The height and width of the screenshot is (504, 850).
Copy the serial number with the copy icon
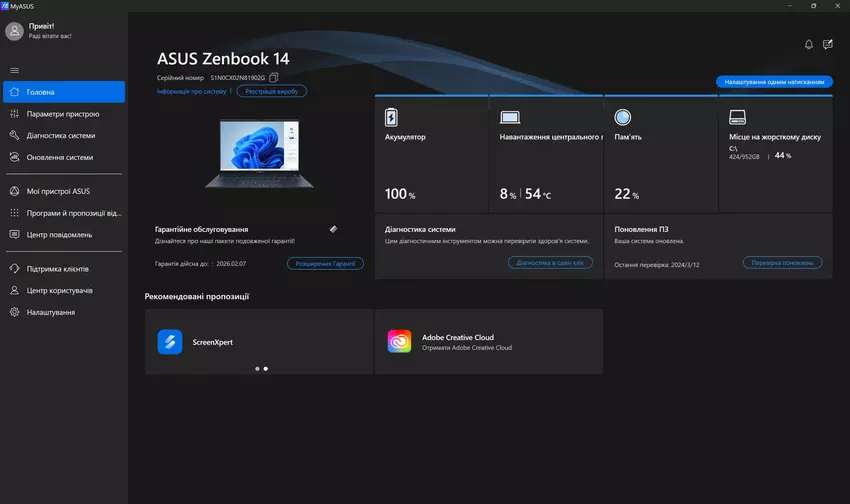click(274, 77)
